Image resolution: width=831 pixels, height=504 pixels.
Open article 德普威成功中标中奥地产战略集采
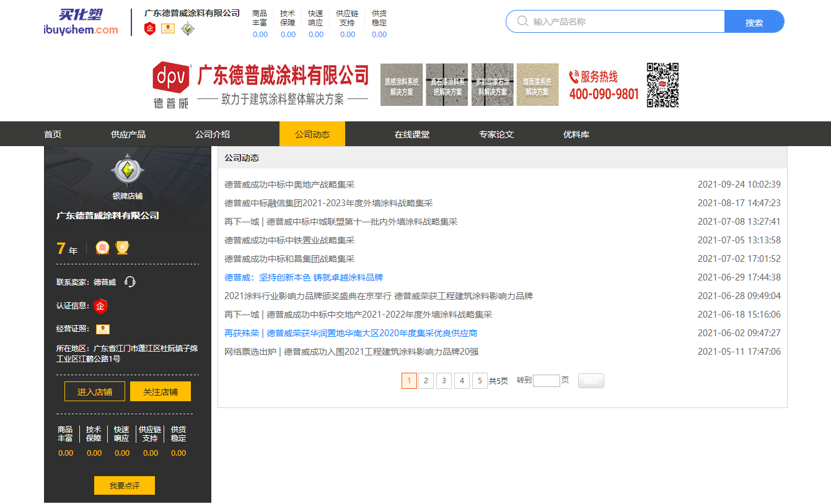click(289, 185)
